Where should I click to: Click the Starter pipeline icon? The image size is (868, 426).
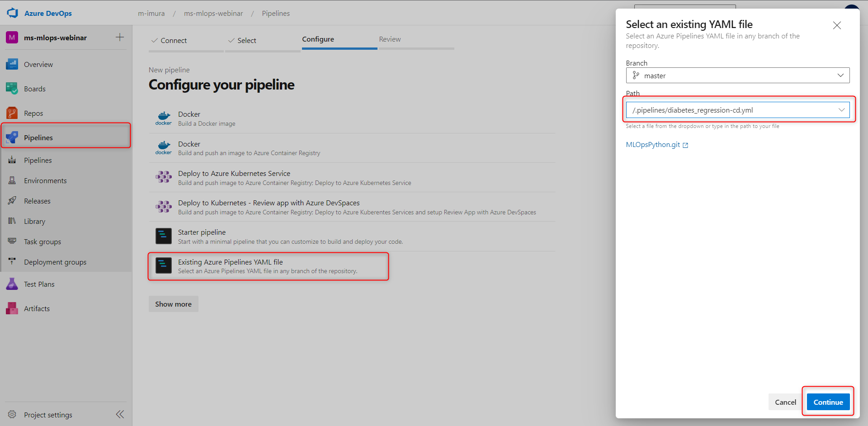(164, 236)
